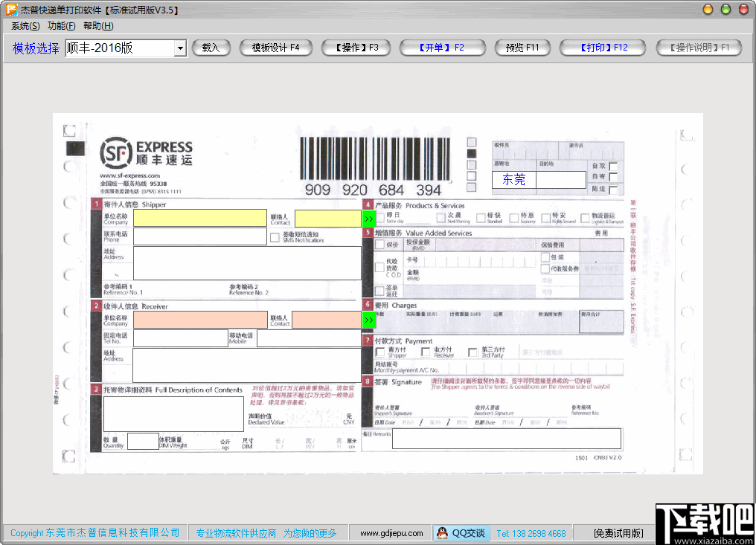Click the green arrow button beside receiver contact
The height and width of the screenshot is (545, 756).
[x=369, y=320]
